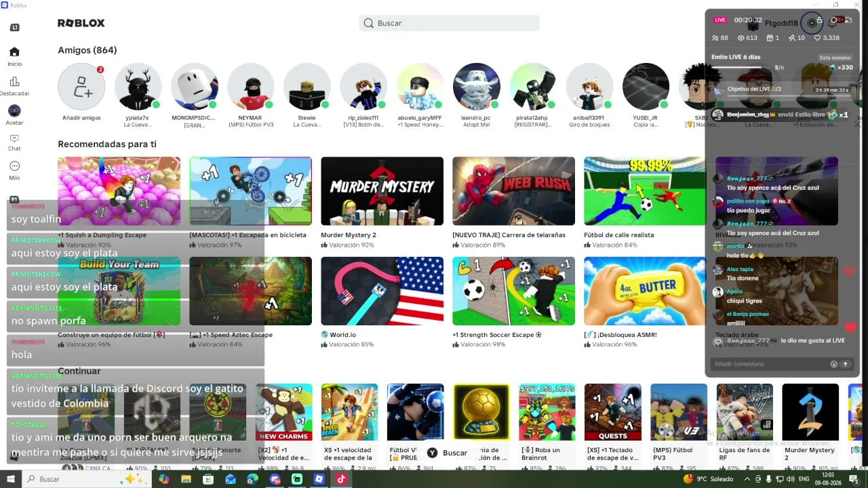868x488 pixels.
Task: Open Fútbol de calle realista game
Action: 645,191
